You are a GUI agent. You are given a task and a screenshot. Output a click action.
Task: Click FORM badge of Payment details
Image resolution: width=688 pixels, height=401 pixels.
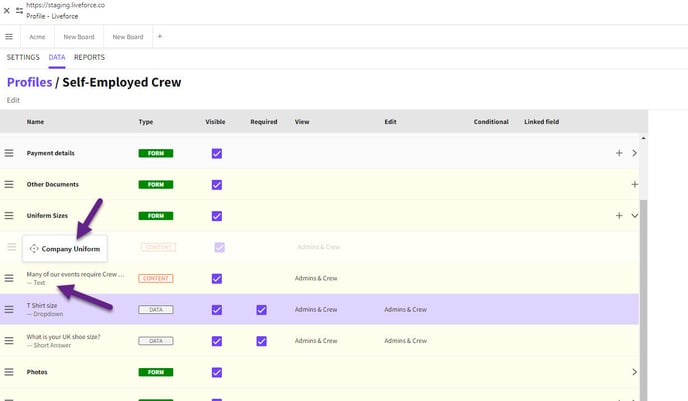[156, 153]
